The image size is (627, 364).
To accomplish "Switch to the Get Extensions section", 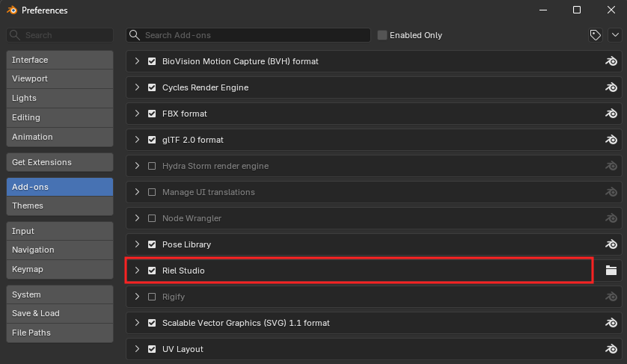I will click(60, 162).
